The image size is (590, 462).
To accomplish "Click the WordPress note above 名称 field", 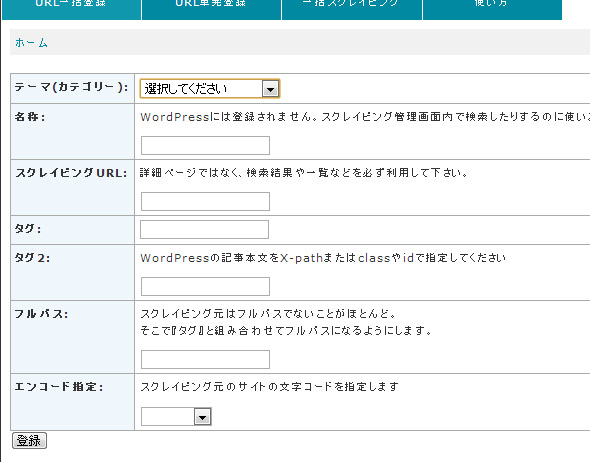I will (365, 117).
